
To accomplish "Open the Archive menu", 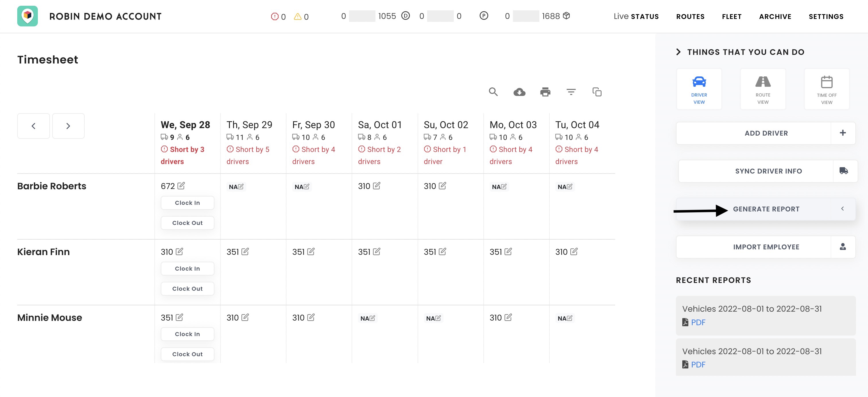I will point(775,17).
